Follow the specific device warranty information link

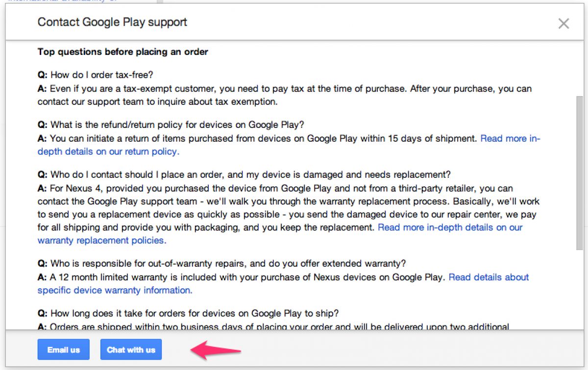point(115,290)
